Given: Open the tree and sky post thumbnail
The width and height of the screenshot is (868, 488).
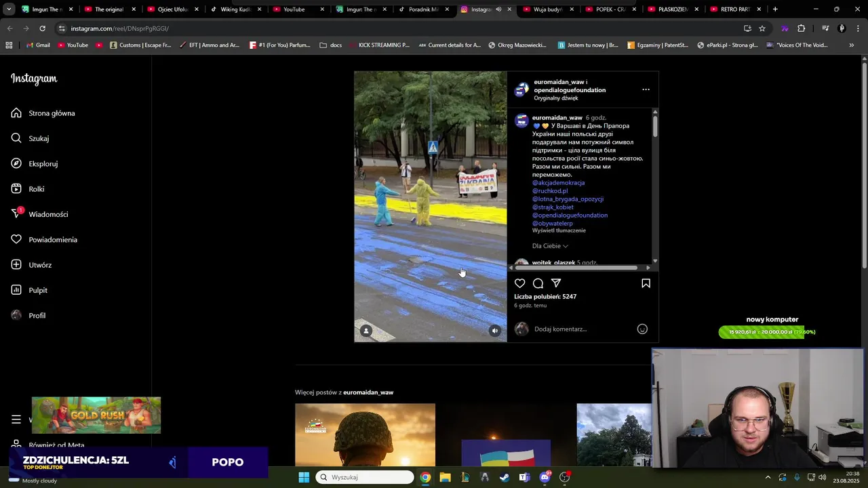Looking at the screenshot, I should 614,435.
